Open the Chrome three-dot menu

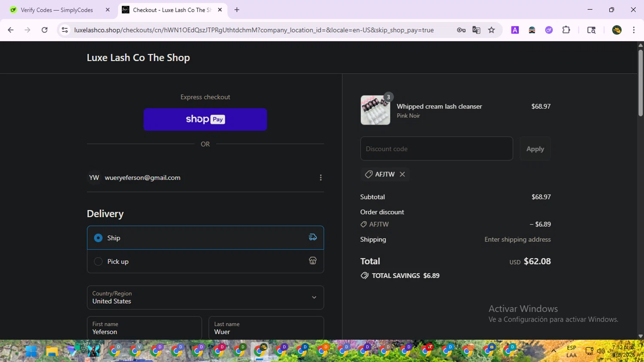634,30
